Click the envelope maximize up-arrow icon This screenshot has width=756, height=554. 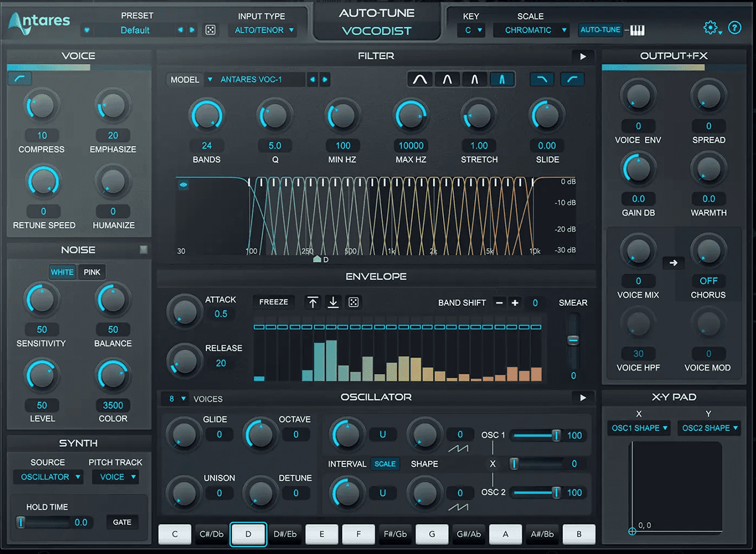313,302
